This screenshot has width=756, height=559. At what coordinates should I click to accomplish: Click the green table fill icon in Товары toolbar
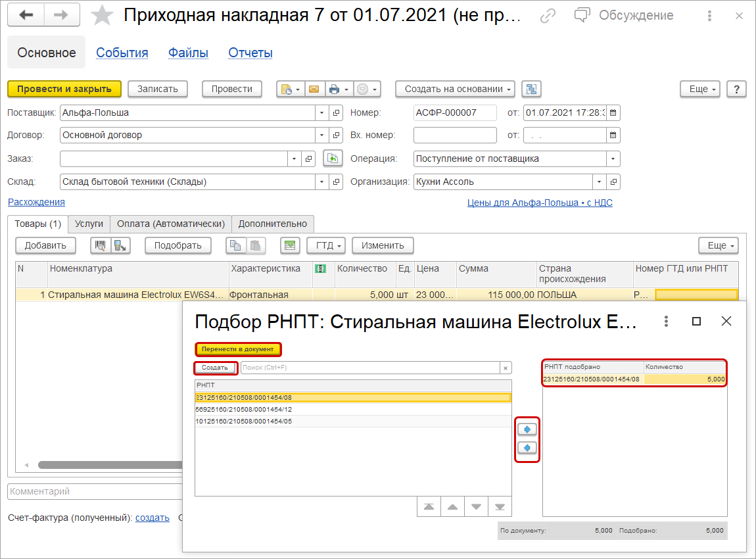290,245
